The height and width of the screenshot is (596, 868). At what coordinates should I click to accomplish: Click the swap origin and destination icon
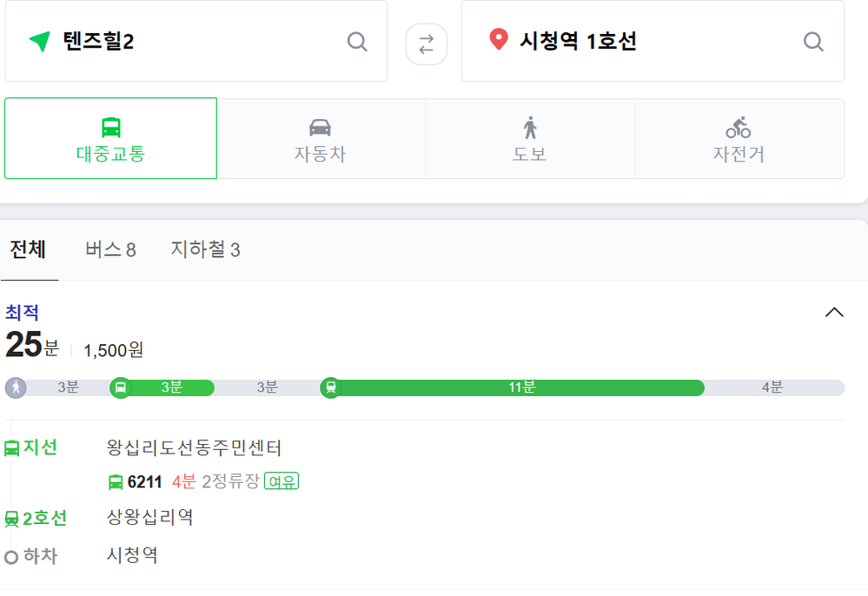coord(427,44)
